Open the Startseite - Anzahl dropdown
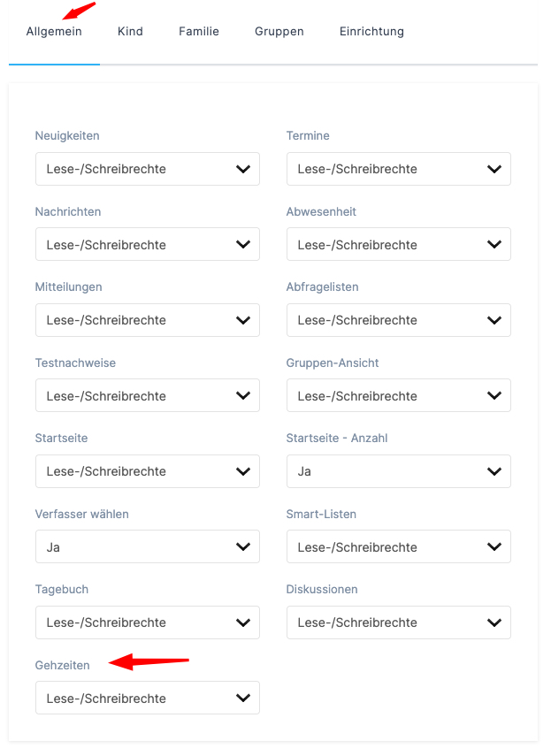The height and width of the screenshot is (756, 551). point(399,471)
